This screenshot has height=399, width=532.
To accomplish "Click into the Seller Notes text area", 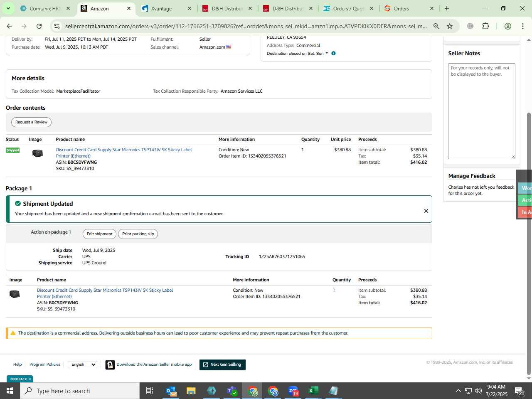I will [x=481, y=111].
